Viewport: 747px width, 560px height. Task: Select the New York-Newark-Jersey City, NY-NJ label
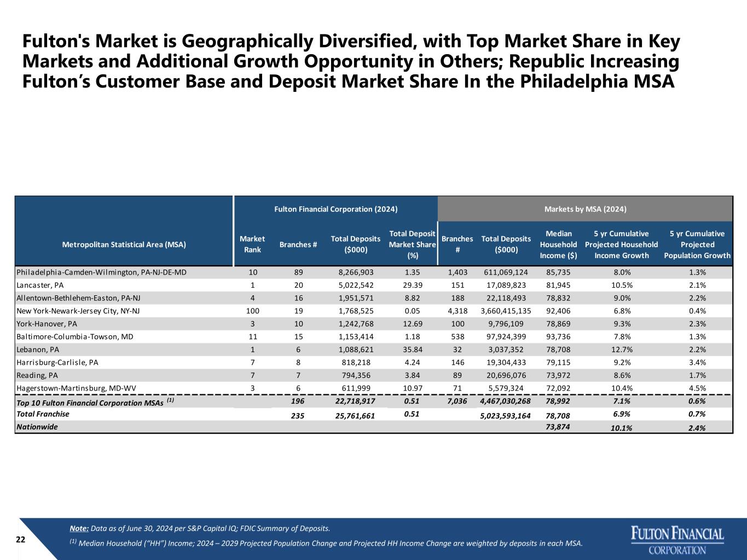tap(78, 311)
